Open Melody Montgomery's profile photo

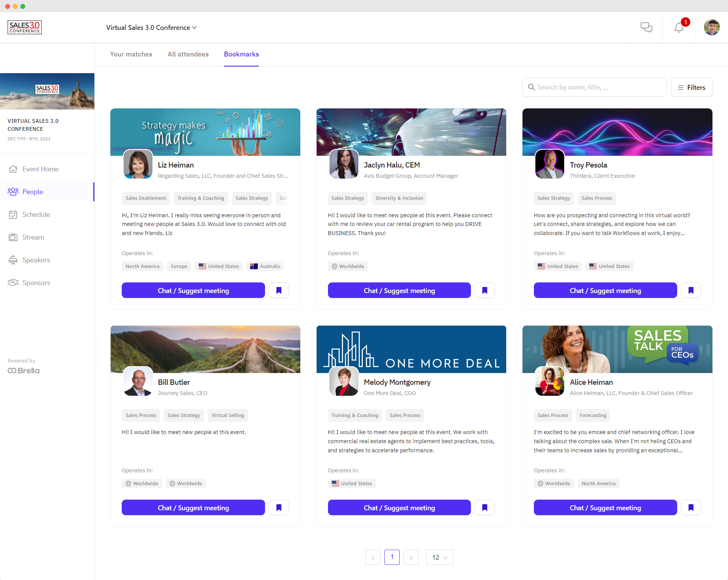tap(344, 381)
